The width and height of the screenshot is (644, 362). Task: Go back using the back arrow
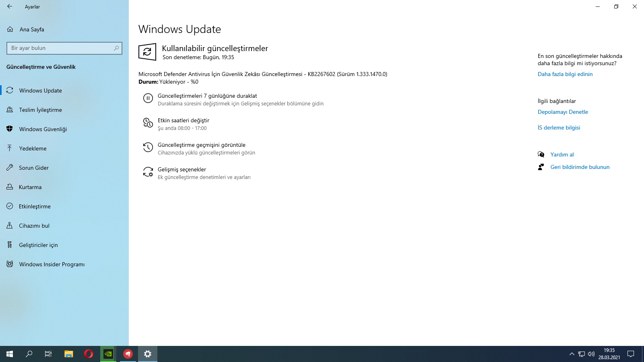click(10, 6)
